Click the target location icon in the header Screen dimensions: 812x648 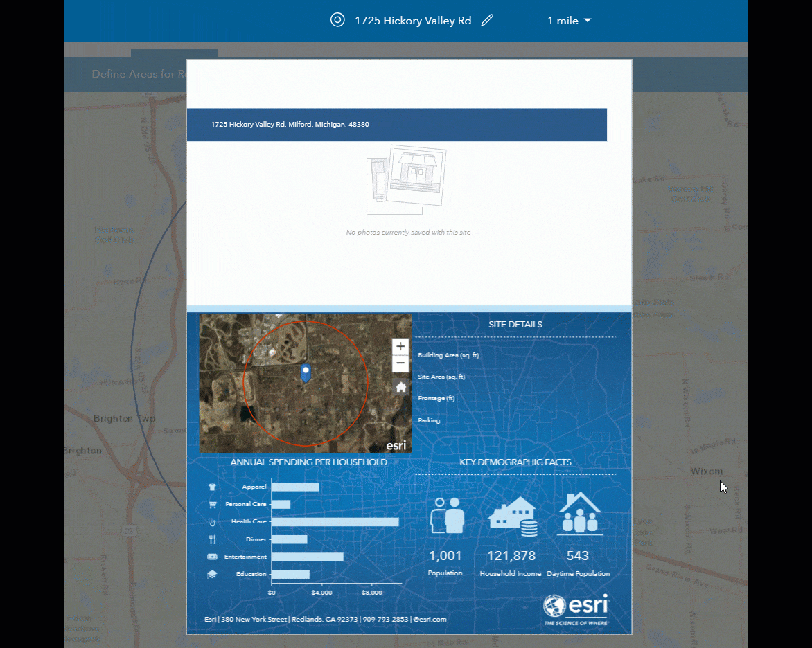[x=337, y=20]
